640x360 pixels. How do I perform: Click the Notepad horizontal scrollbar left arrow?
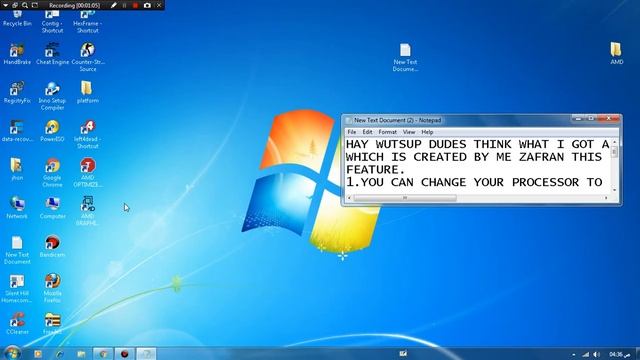pos(349,198)
